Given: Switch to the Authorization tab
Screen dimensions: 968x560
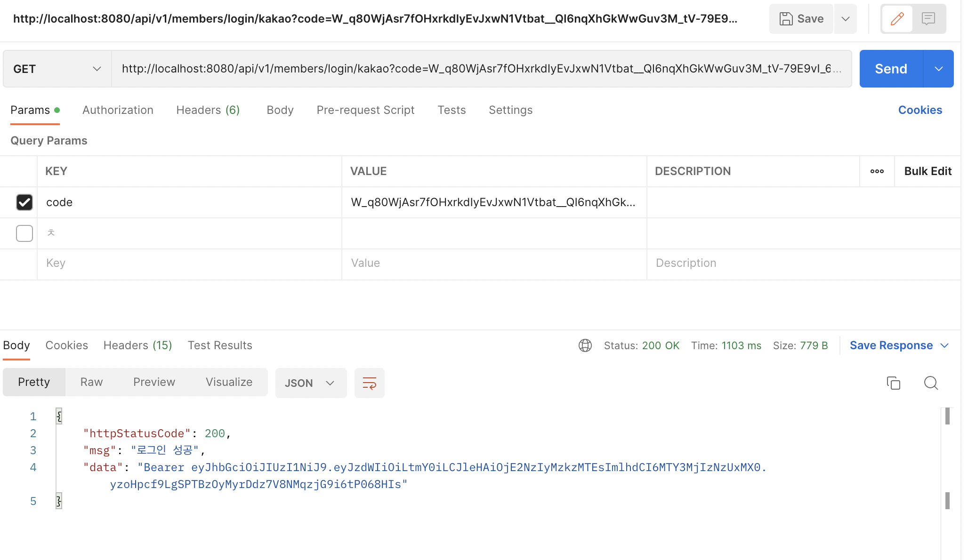Looking at the screenshot, I should coord(118,110).
